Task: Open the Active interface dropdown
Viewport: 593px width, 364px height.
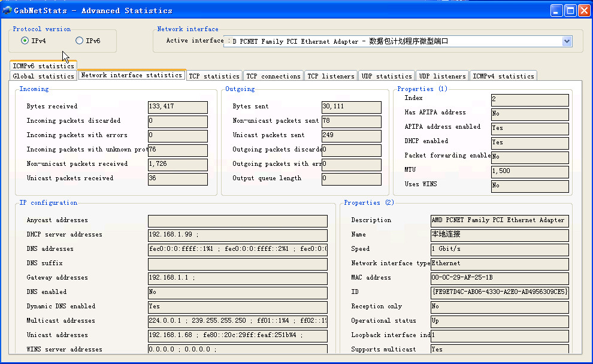Action: pos(567,41)
